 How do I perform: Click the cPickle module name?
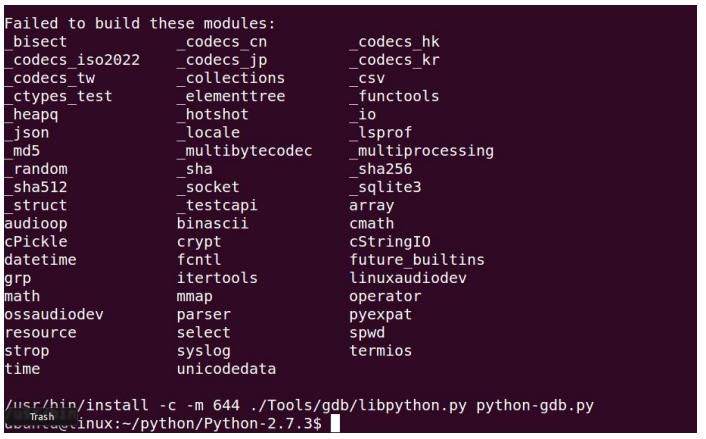36,242
